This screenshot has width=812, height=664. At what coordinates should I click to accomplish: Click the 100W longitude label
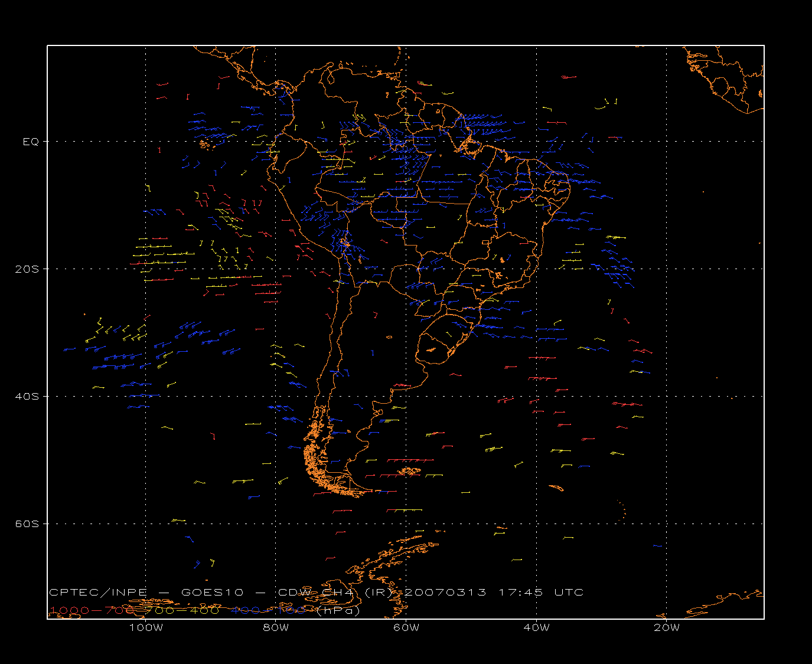click(146, 627)
